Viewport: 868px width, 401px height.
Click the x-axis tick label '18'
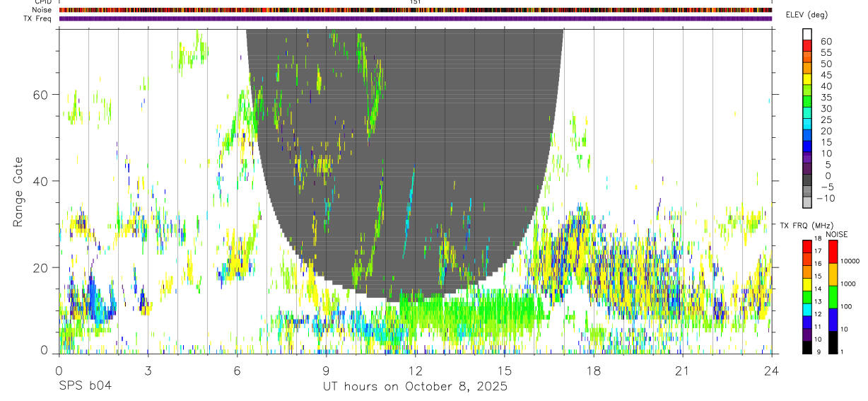pos(593,370)
